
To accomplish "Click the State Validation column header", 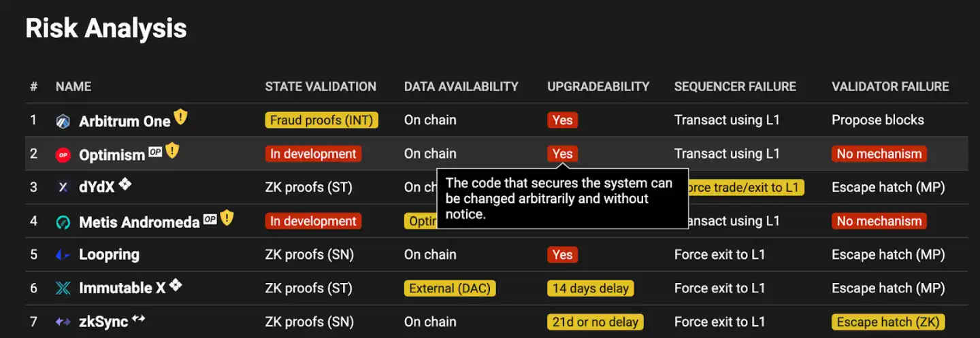I will click(321, 86).
